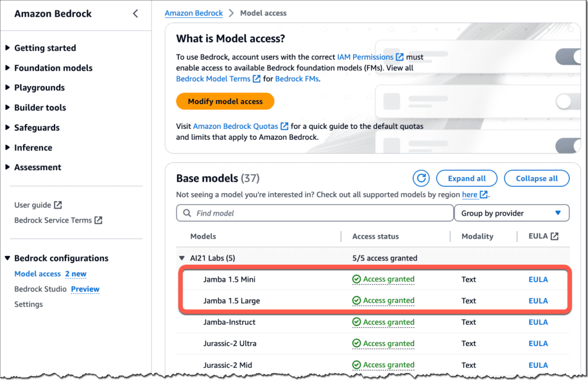Image resolution: width=588 pixels, height=380 pixels.
Task: Select Model access under Bedrock configurations
Action: click(37, 274)
